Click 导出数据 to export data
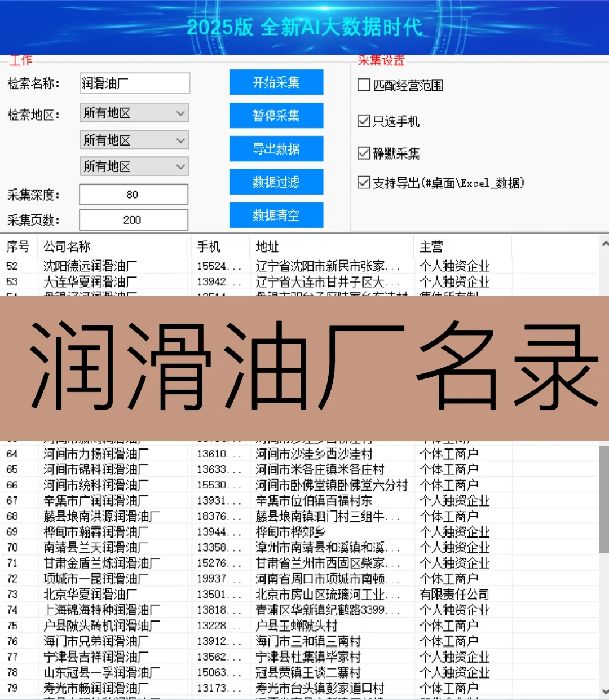This screenshot has width=609, height=700. pos(276,148)
